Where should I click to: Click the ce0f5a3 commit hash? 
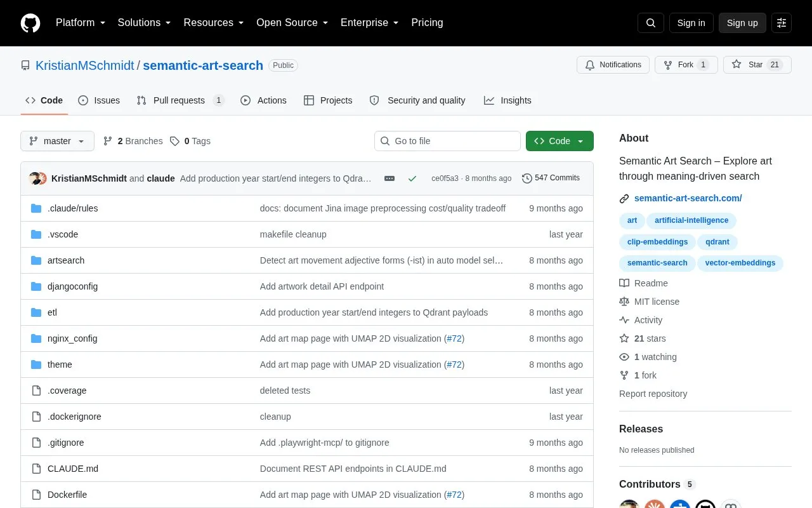pos(445,178)
